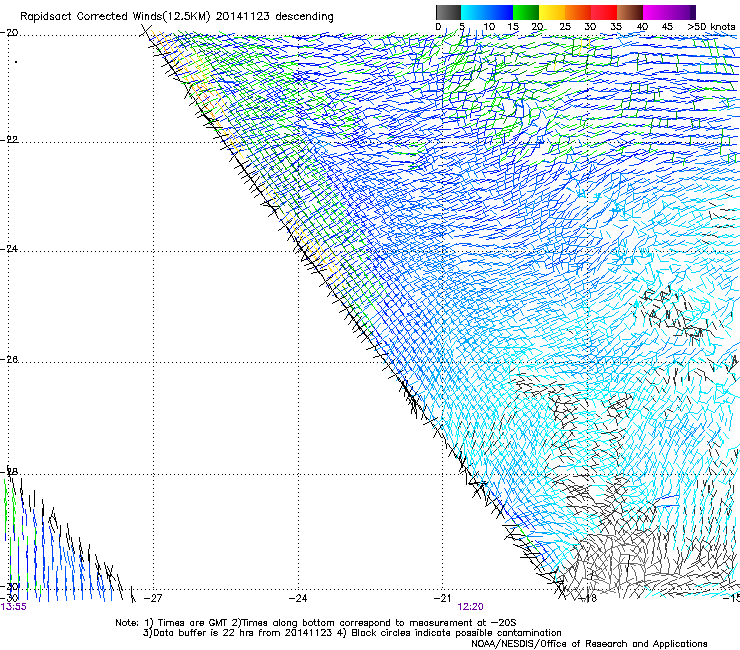The height and width of the screenshot is (650, 740).
Task: Click the '10' legend scale label
Action: (489, 27)
